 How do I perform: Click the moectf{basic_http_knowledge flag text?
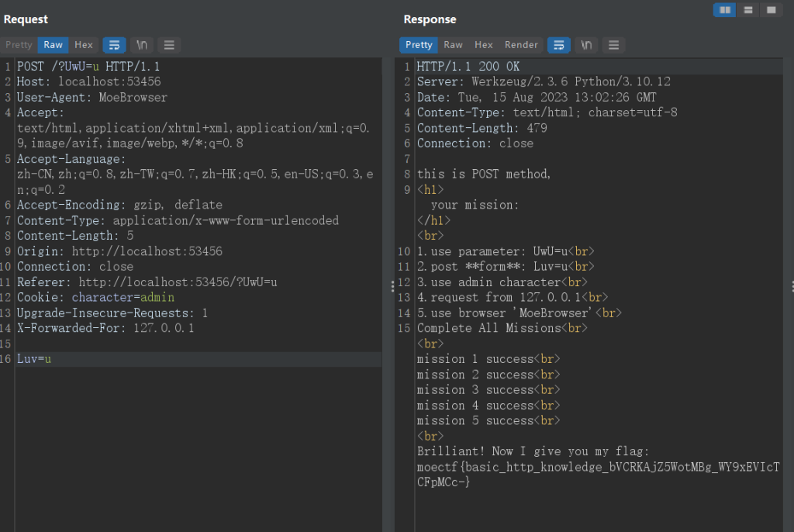point(599,475)
